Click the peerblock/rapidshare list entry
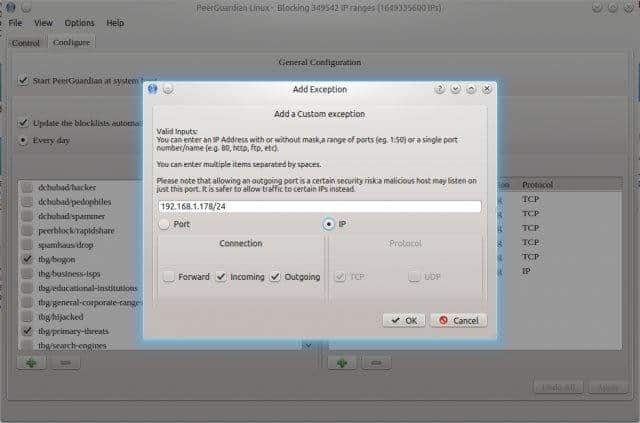Screen dimensions: 640x423 click(76, 231)
